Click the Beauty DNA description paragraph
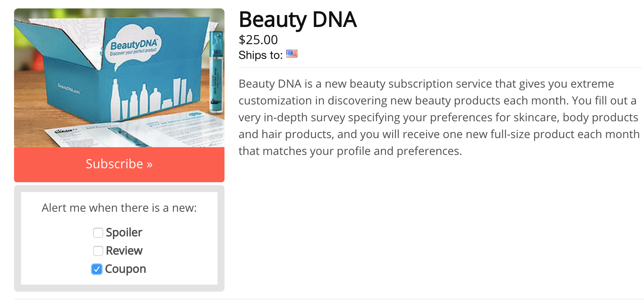This screenshot has height=300, width=644. [439, 117]
